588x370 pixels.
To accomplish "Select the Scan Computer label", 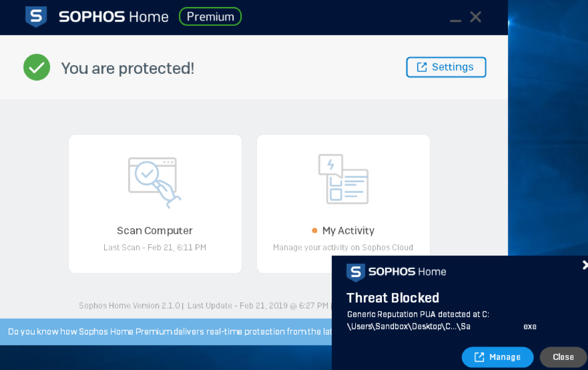I will [155, 230].
